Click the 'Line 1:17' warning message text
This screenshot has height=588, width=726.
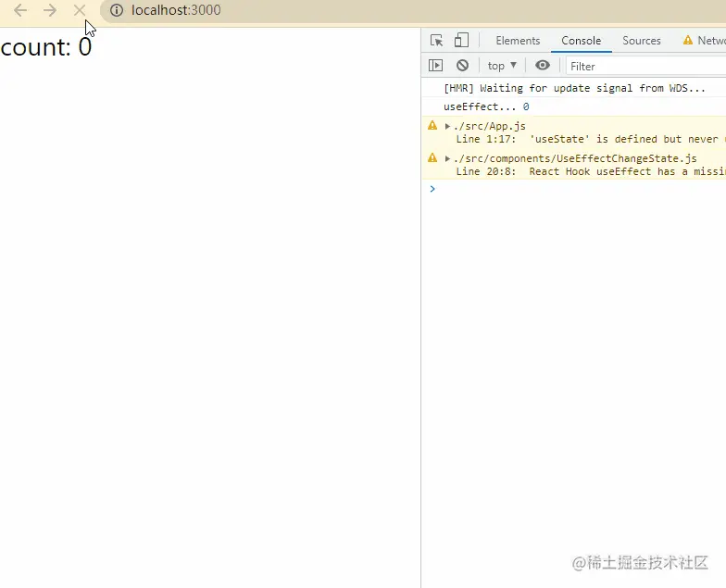click(591, 139)
